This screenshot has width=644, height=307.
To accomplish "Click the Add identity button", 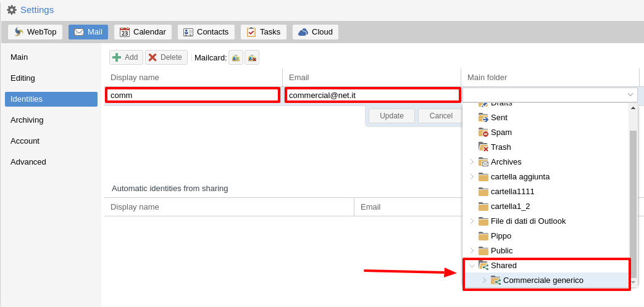I will coord(126,57).
